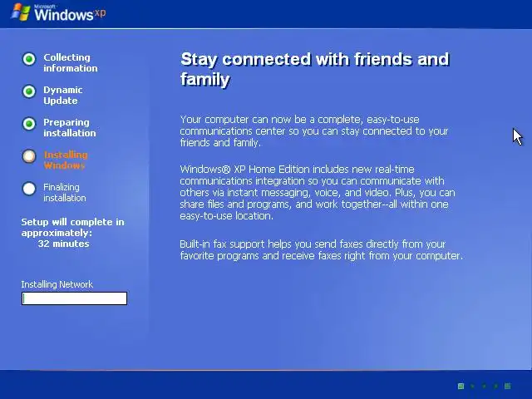Click the 'Installing Network' status text
The height and width of the screenshot is (399, 532).
tap(57, 284)
